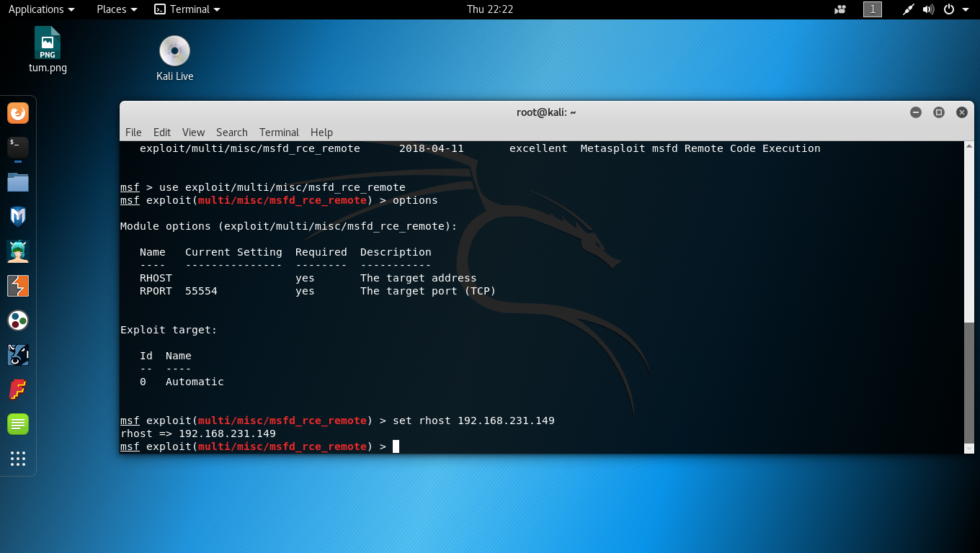Open the File menu
The image size is (980, 553).
click(133, 132)
